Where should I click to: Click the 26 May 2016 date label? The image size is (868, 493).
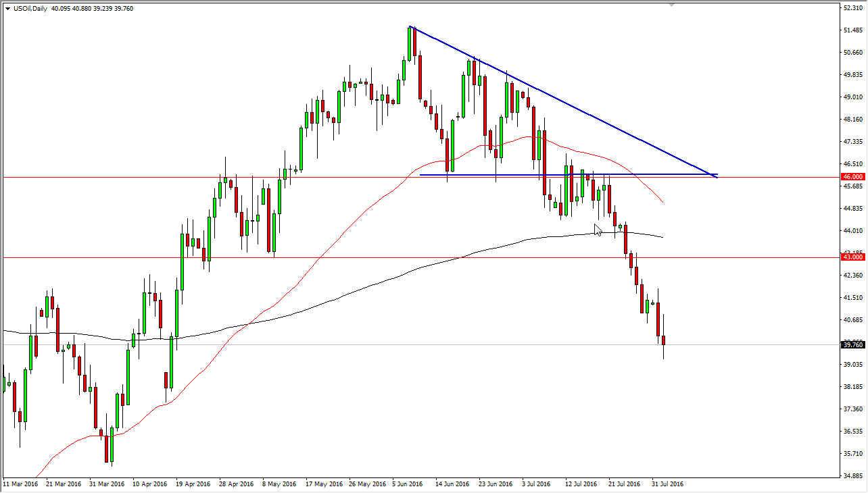click(366, 484)
